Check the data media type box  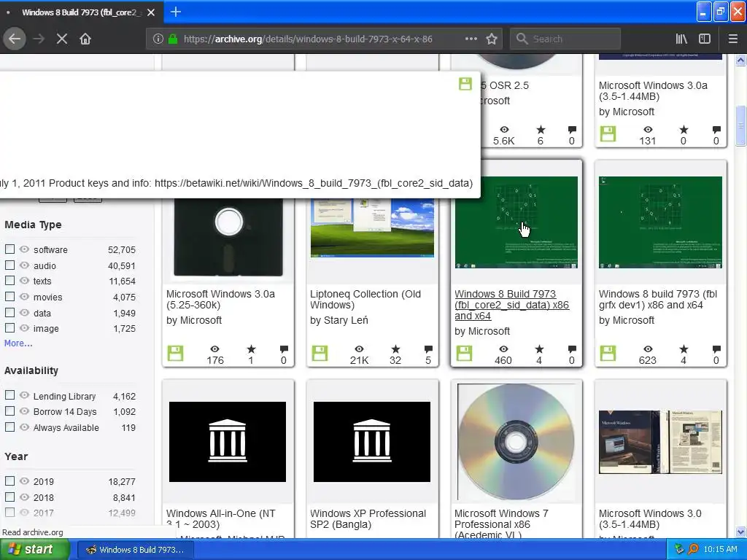[x=9, y=312]
